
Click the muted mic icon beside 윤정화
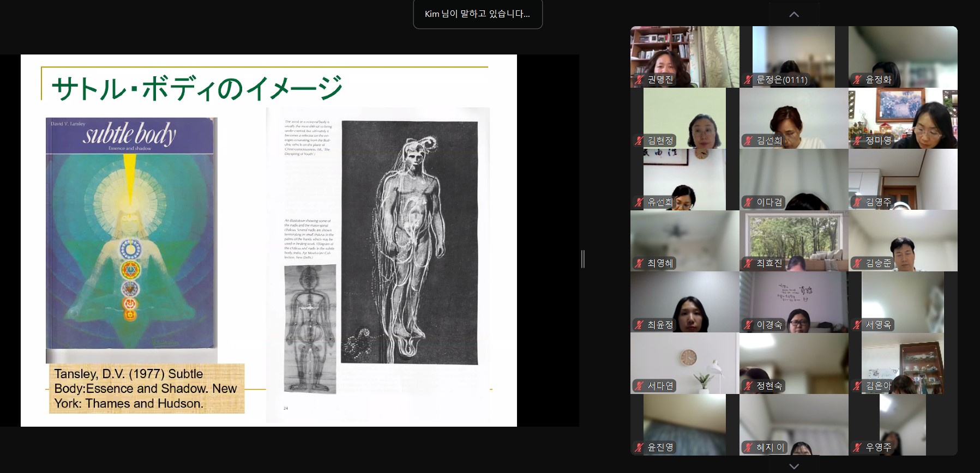tap(857, 80)
